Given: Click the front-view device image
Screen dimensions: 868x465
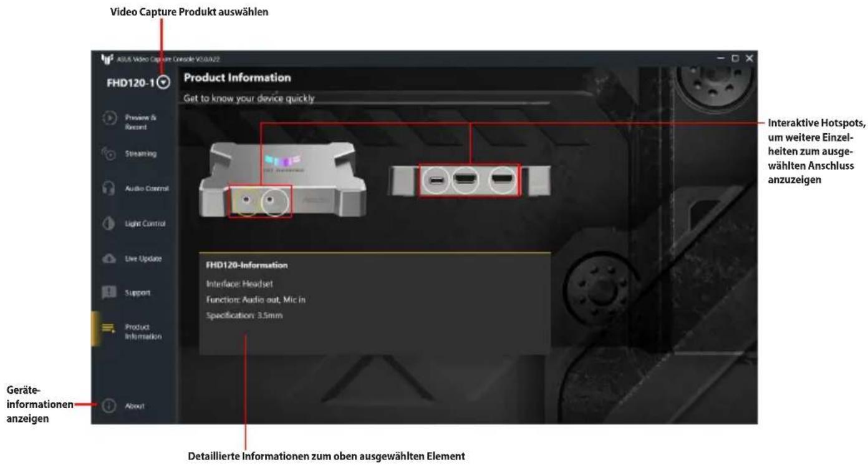Looking at the screenshot, I should [x=283, y=179].
